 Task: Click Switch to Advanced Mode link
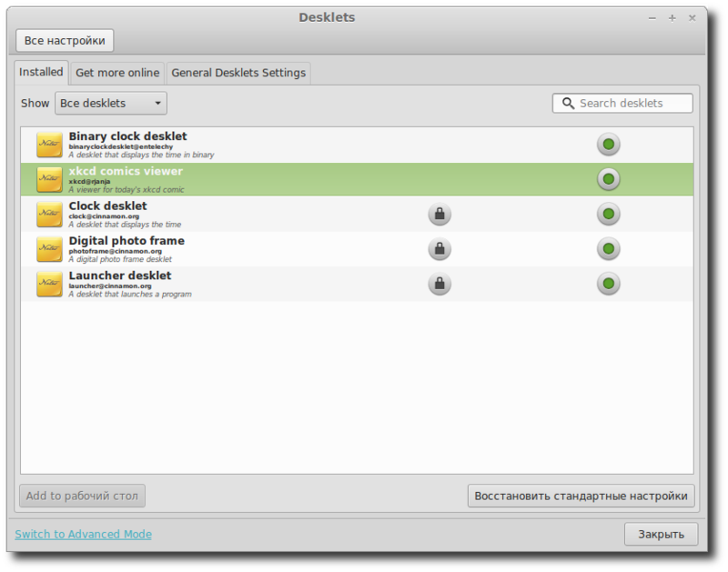[x=83, y=534]
